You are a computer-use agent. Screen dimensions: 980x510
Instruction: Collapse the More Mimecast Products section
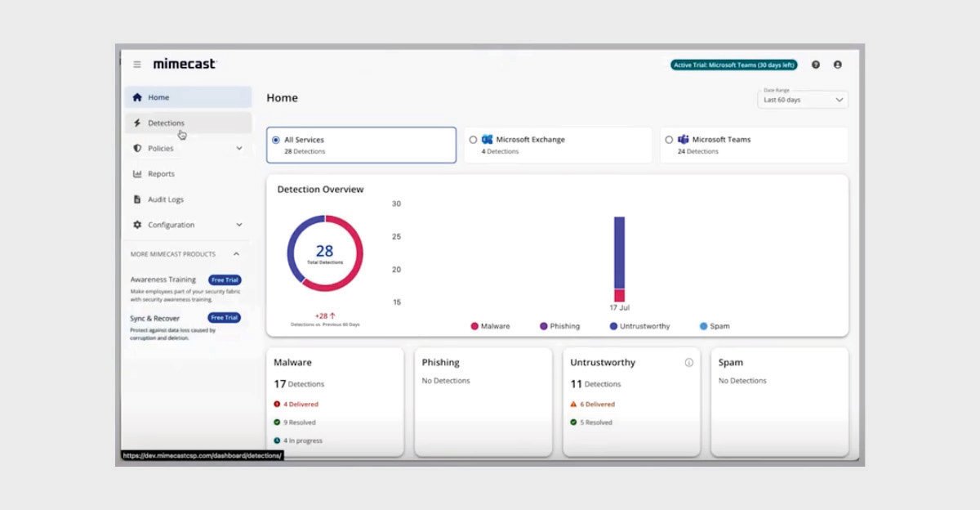tap(237, 254)
